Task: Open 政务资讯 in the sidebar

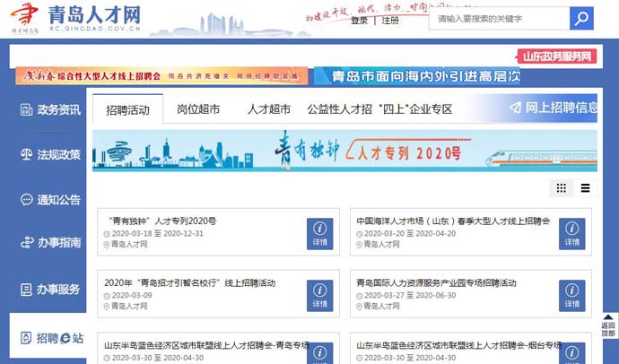Action: click(50, 110)
